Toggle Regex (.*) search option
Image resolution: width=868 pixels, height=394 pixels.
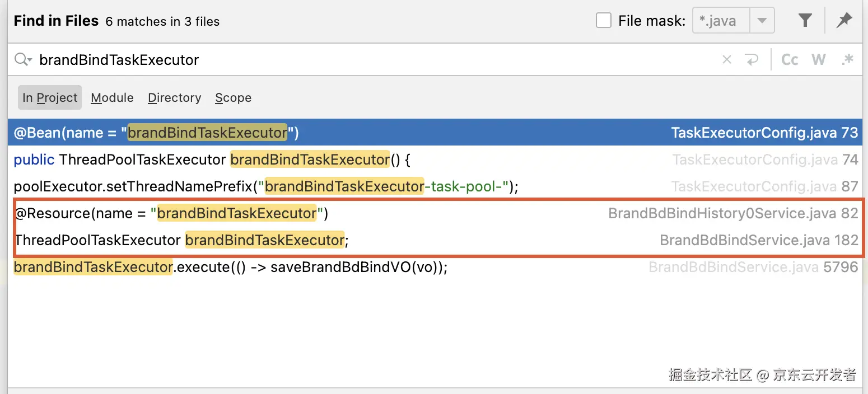[848, 60]
